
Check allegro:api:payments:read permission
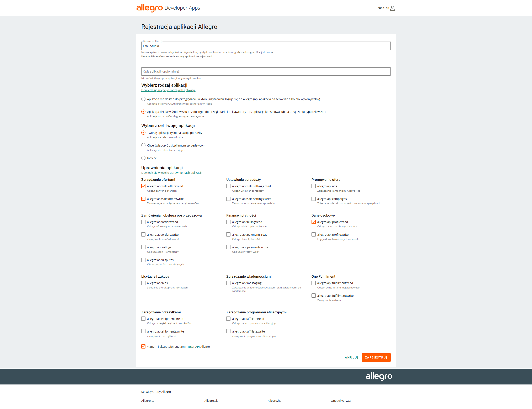point(228,234)
